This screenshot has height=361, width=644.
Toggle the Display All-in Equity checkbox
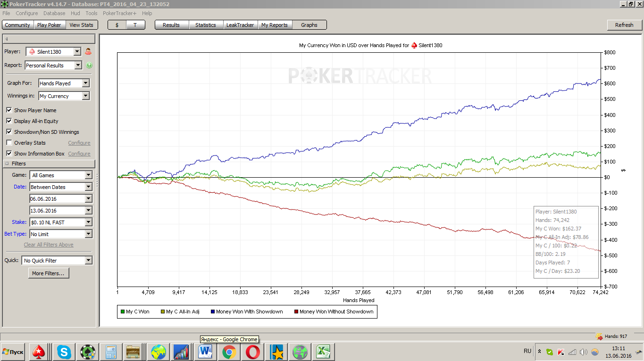[9, 121]
